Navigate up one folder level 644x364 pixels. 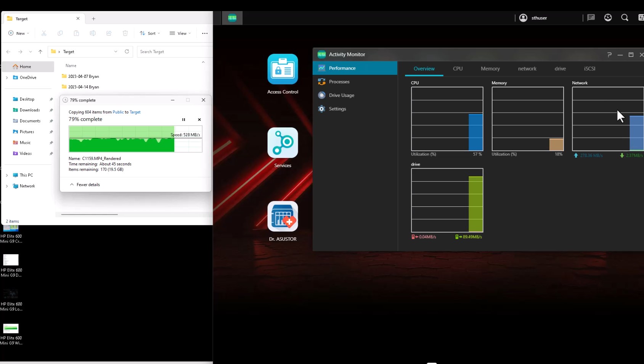pos(40,52)
